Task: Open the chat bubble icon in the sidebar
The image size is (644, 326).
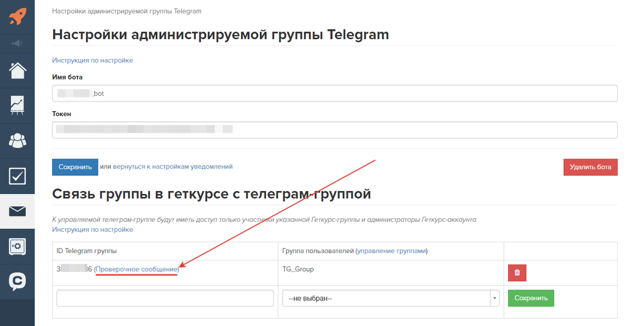Action: (x=17, y=281)
